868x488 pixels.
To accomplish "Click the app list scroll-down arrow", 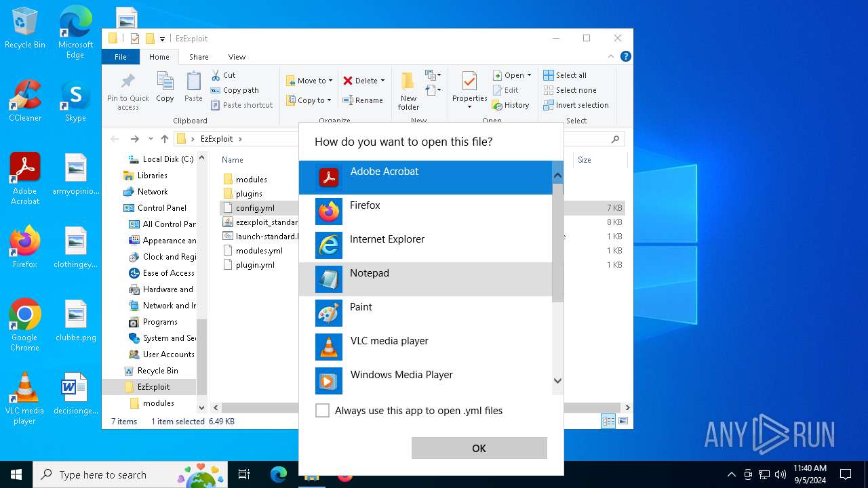I will tap(557, 381).
